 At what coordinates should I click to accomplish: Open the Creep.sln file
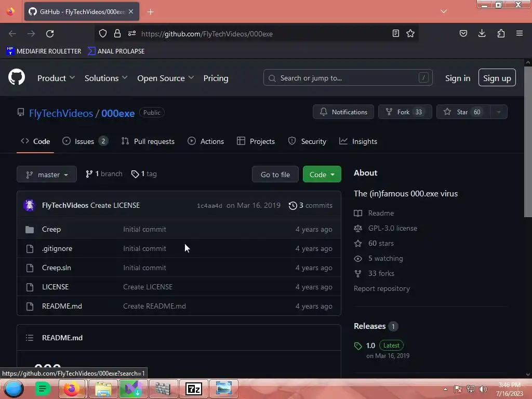click(x=56, y=268)
